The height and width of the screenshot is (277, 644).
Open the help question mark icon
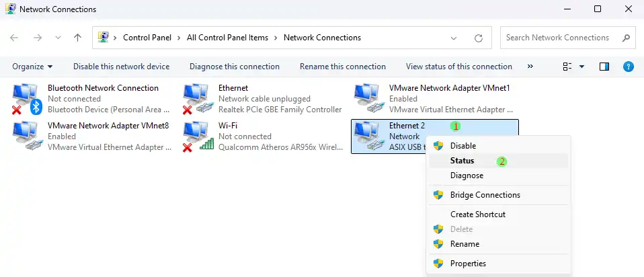tap(629, 67)
